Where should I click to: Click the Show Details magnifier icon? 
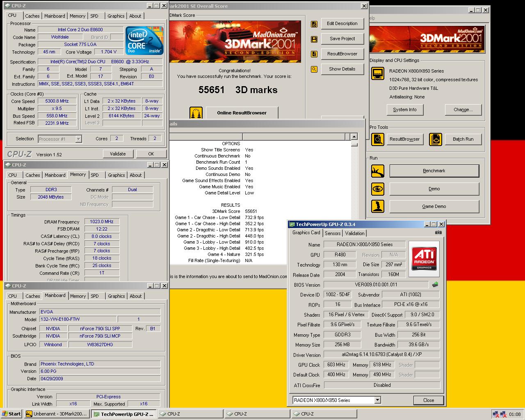tap(314, 69)
